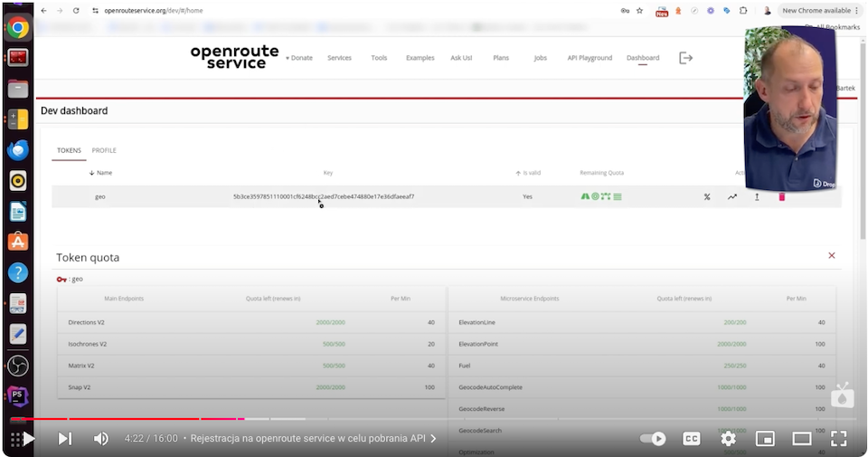Sort tokens by Name column
Screen dimensions: 868x457
(100, 173)
